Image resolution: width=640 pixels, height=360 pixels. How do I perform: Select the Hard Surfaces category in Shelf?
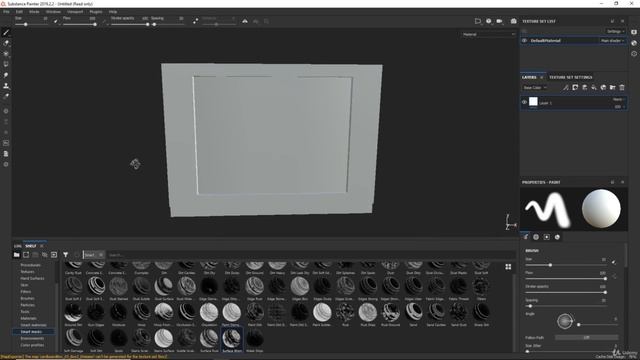32,278
